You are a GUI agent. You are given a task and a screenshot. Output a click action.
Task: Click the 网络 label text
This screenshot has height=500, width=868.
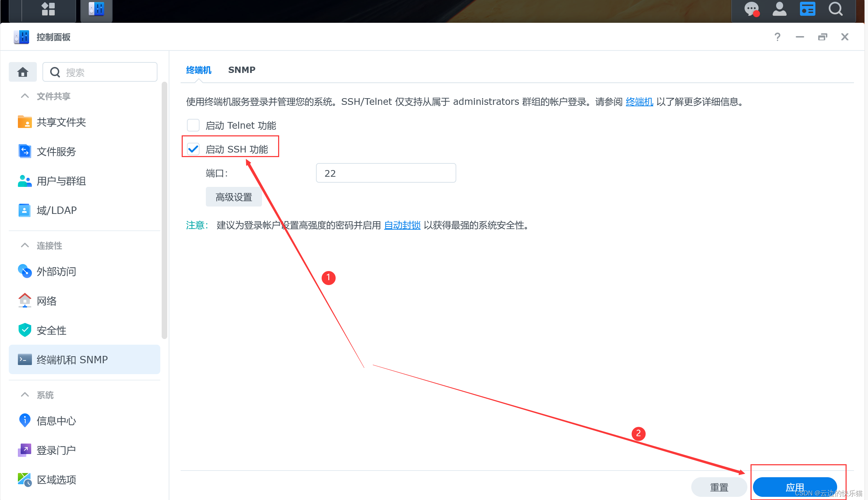[x=47, y=301]
